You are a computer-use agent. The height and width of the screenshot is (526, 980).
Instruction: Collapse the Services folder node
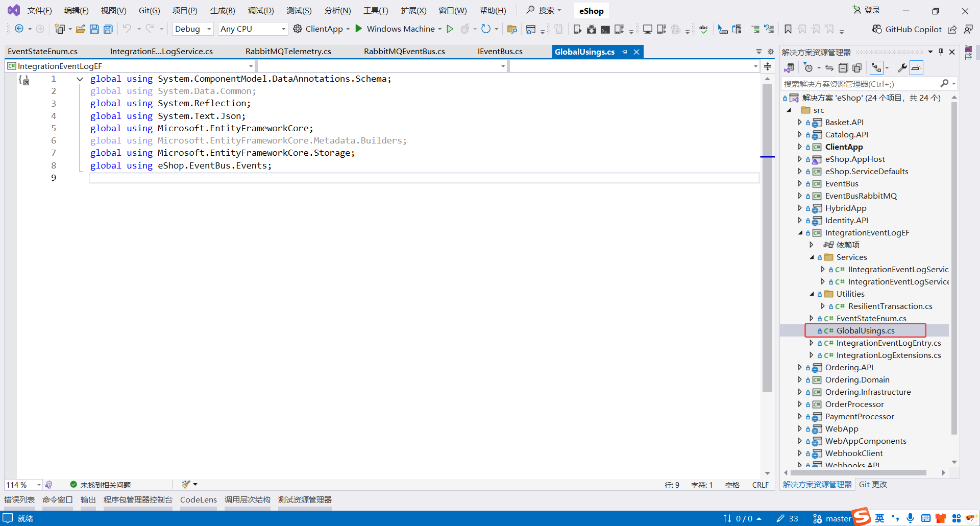pyautogui.click(x=812, y=257)
